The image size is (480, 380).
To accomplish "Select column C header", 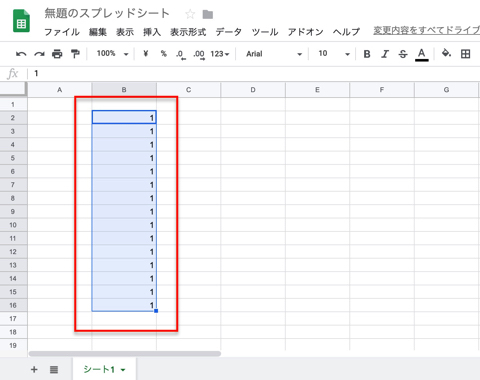I will tap(188, 90).
